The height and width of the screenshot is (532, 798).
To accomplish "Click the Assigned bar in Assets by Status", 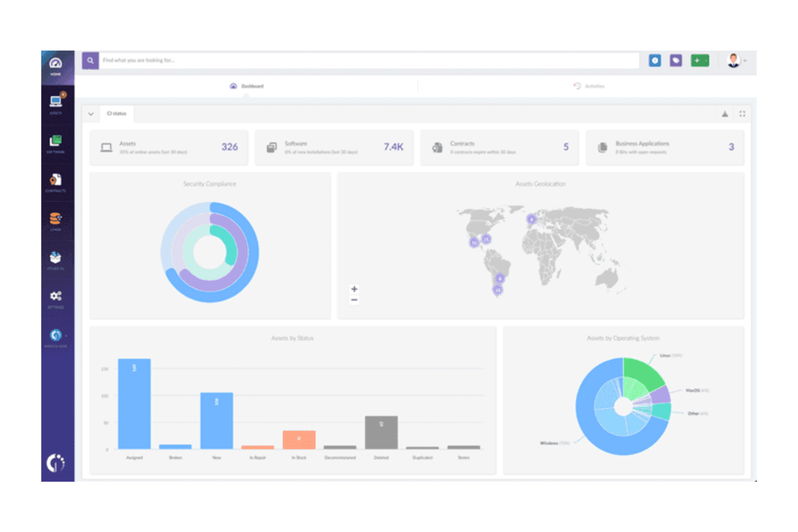I will click(x=134, y=404).
